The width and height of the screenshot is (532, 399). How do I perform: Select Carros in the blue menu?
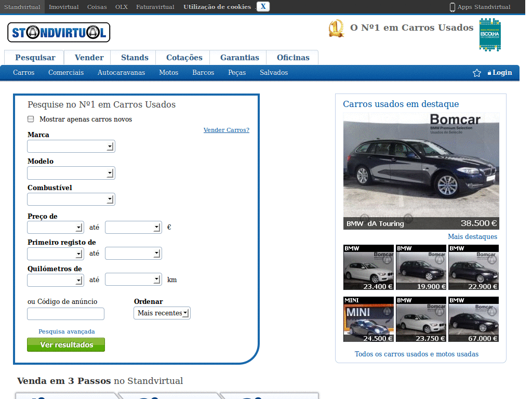[x=24, y=73]
